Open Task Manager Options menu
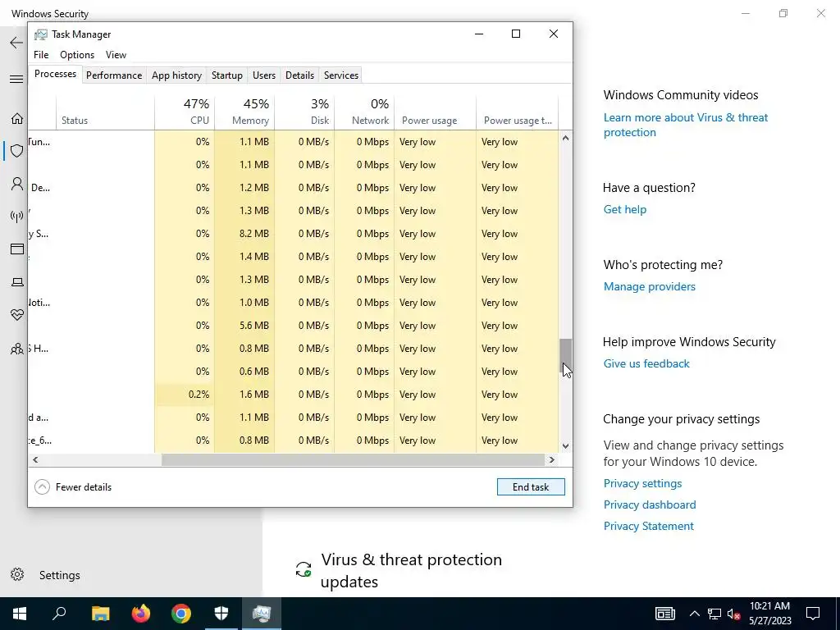Screen dimensions: 840x630 77,55
